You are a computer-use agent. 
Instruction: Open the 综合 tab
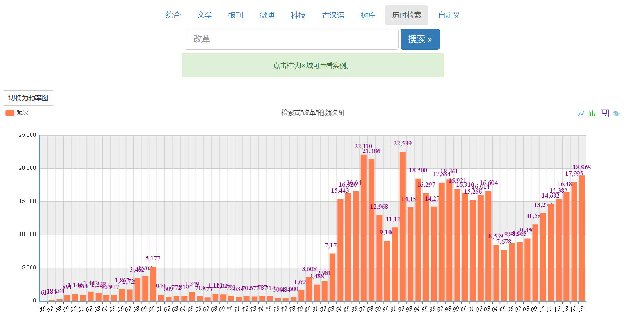[173, 15]
